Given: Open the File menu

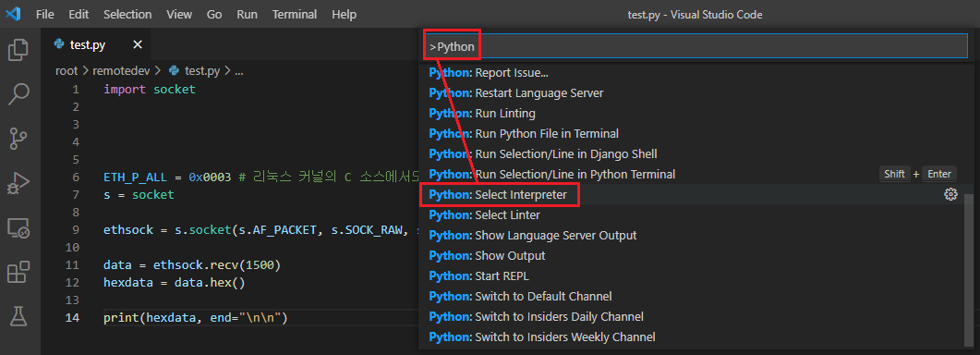Looking at the screenshot, I should click(45, 14).
